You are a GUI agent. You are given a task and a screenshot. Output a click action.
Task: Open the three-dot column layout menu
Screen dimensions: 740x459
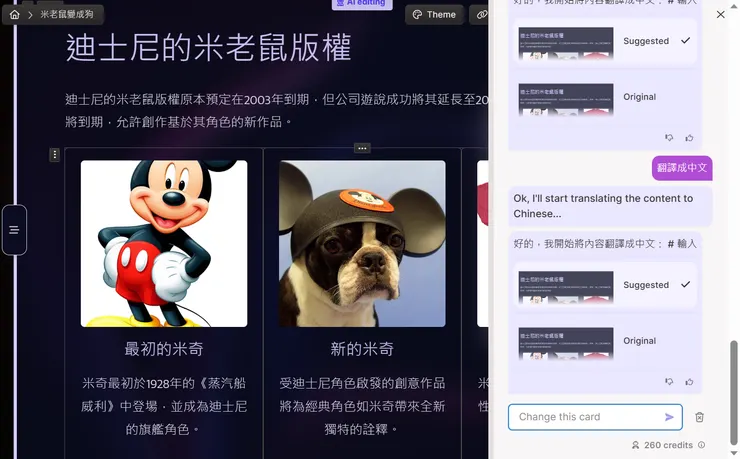362,148
